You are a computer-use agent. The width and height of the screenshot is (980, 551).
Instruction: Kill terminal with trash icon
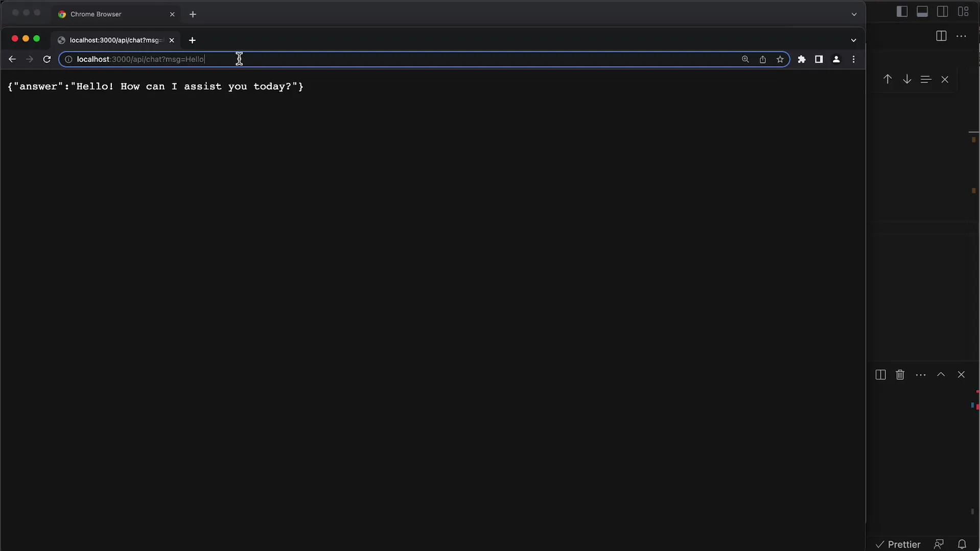pyautogui.click(x=900, y=375)
